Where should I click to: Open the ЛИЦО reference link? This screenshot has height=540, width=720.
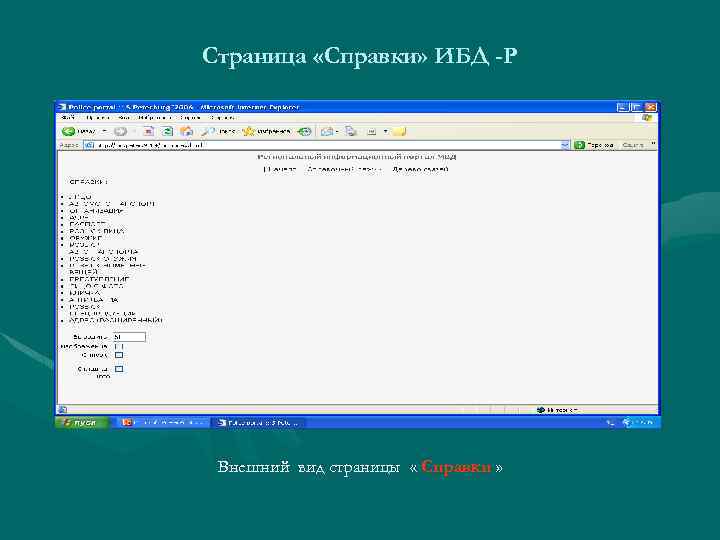[x=80, y=197]
